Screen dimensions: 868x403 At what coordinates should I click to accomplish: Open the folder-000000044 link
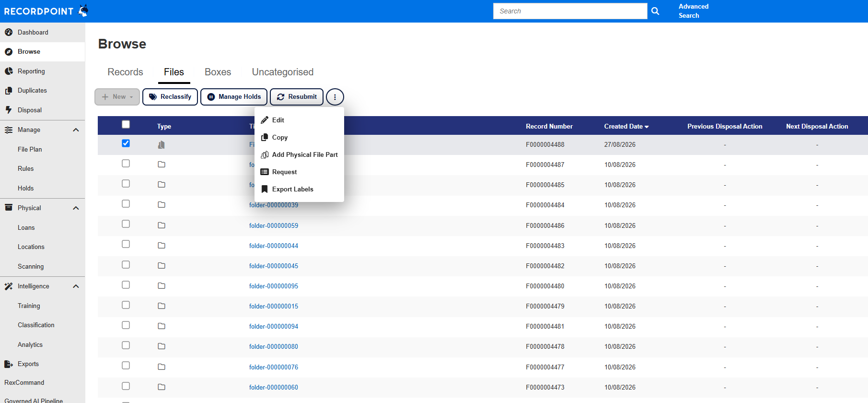point(274,246)
